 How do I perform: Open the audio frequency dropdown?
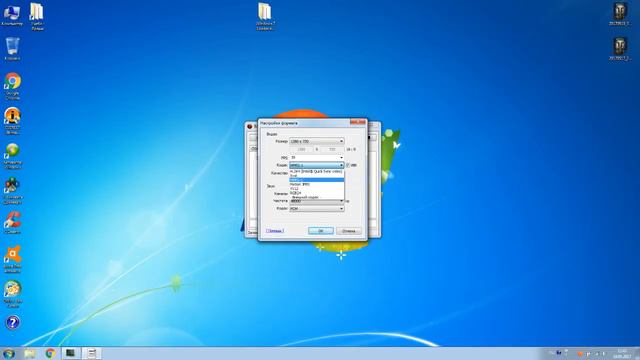317,201
